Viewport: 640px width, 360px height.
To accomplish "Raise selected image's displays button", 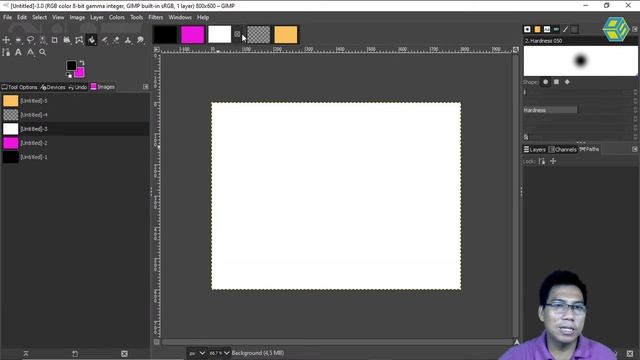I will (x=26, y=353).
